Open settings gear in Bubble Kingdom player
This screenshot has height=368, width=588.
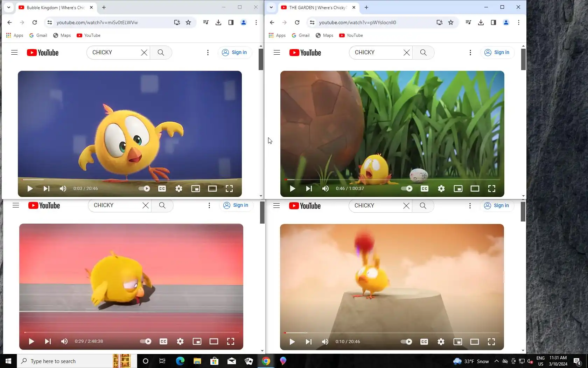pyautogui.click(x=179, y=189)
